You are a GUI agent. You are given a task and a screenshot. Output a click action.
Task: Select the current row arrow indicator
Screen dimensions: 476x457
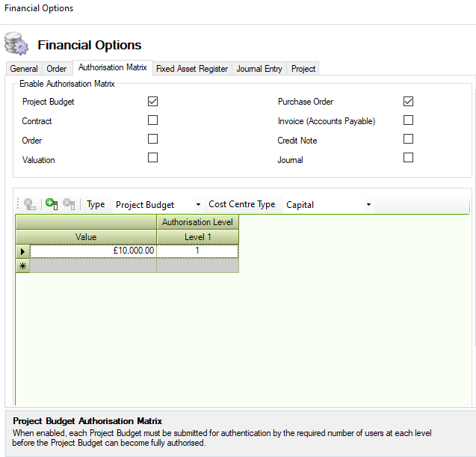click(22, 251)
